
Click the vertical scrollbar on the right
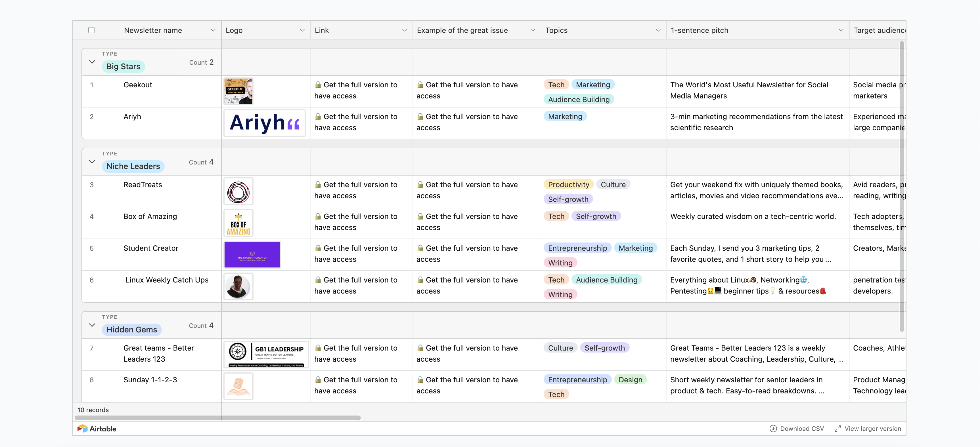point(902,186)
